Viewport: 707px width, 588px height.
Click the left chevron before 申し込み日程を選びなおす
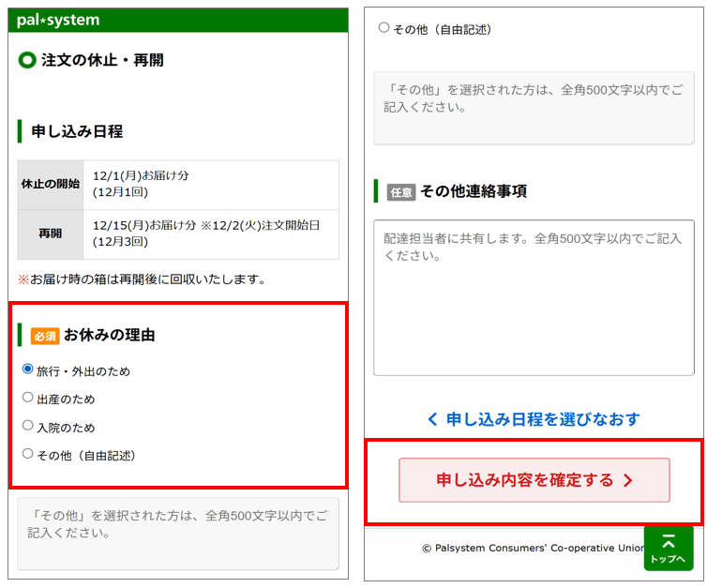click(432, 419)
